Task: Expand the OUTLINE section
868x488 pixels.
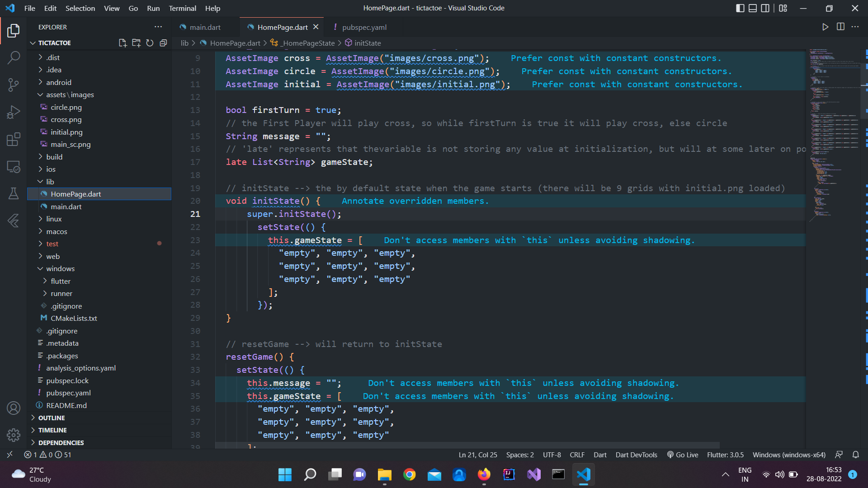Action: [x=51, y=418]
